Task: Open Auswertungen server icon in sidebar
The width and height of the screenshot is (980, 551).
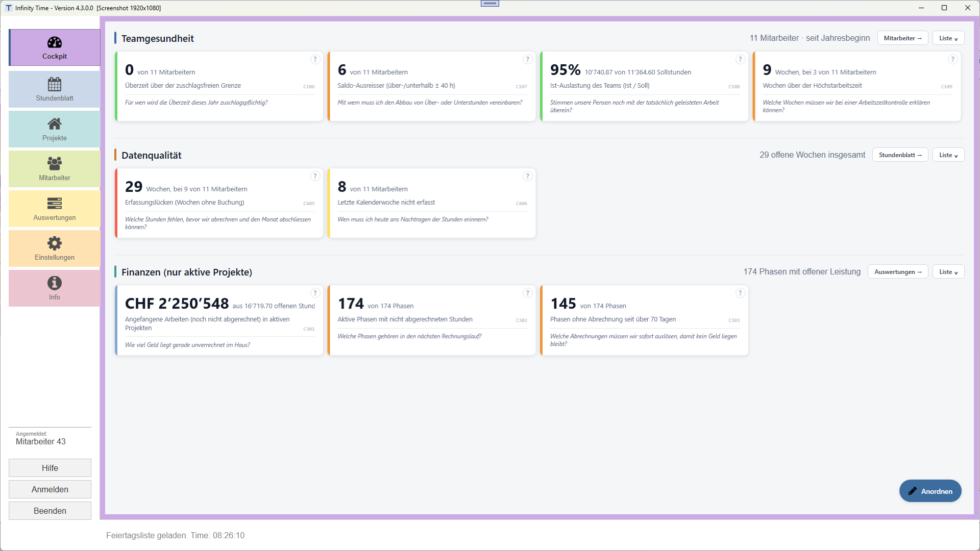Action: click(x=55, y=204)
